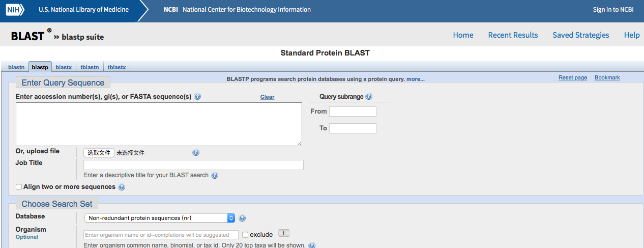Click help icon next to Database dropdown

click(242, 218)
